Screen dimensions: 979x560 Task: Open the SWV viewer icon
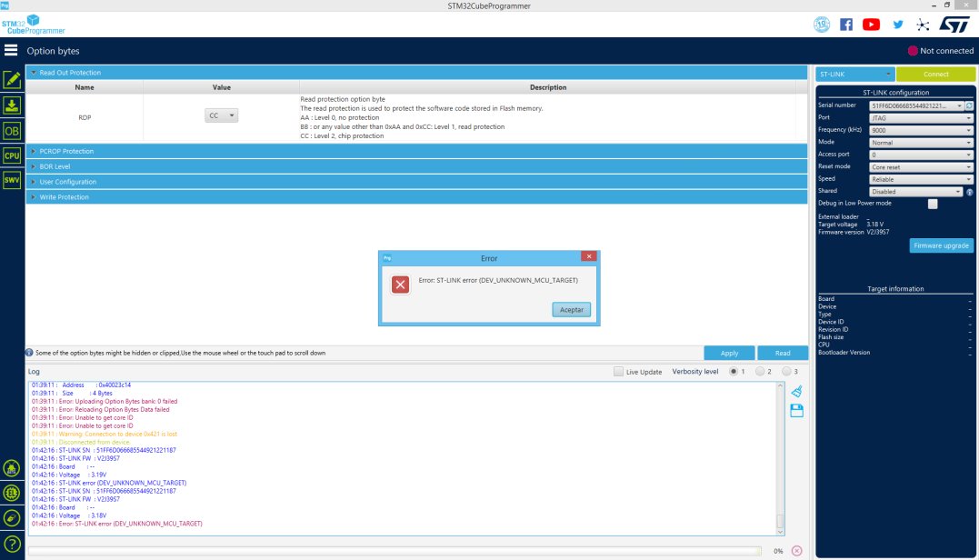coord(12,180)
